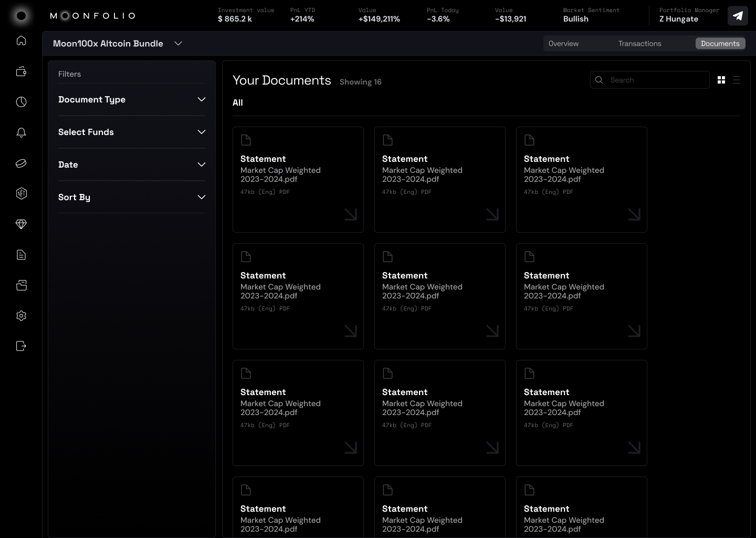Switch to the Overview tab
The height and width of the screenshot is (538, 756).
[x=563, y=44]
